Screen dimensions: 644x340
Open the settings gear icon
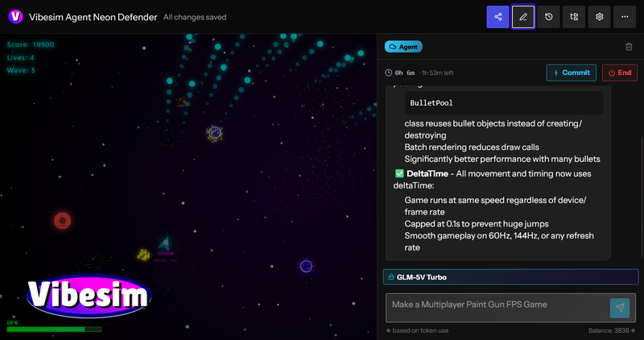click(600, 17)
